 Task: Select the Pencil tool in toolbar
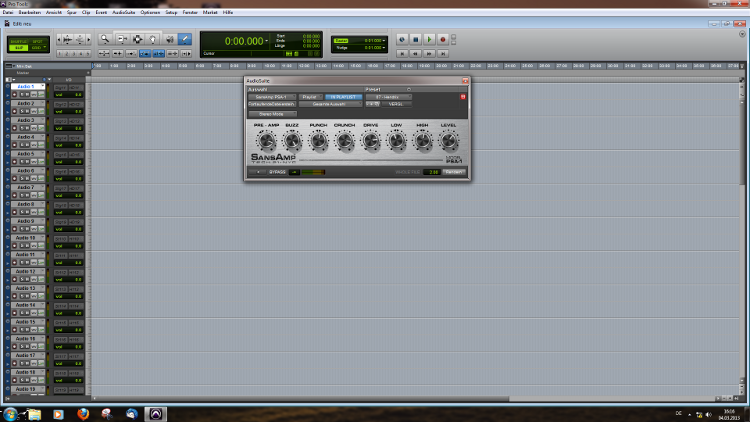click(x=185, y=39)
